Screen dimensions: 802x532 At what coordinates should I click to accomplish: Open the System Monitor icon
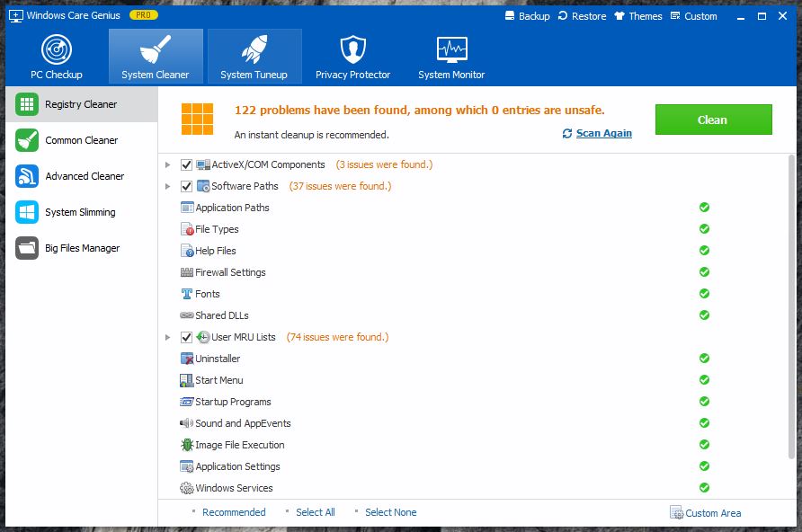[451, 49]
